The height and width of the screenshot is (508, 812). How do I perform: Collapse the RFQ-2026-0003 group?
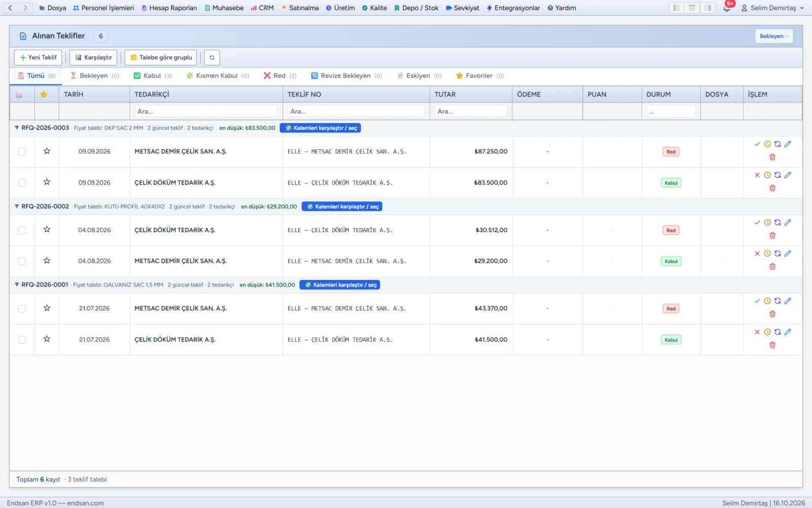click(x=17, y=128)
